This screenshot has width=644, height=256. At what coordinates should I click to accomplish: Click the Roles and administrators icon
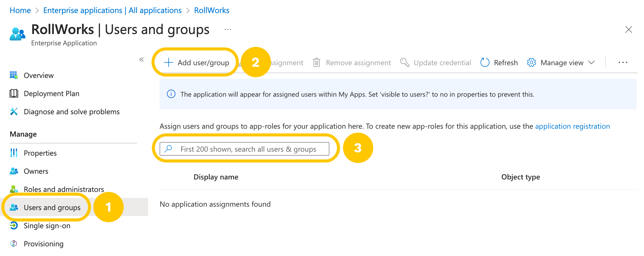14,189
